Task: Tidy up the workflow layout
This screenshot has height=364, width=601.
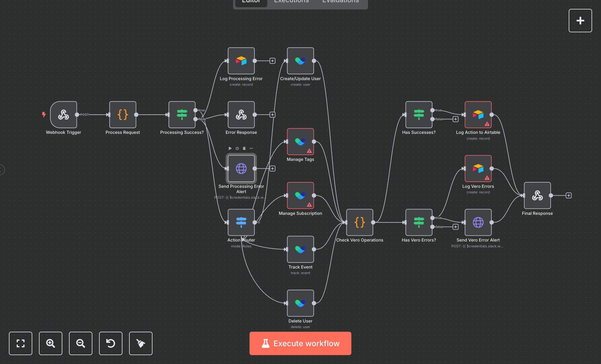Action: click(141, 344)
